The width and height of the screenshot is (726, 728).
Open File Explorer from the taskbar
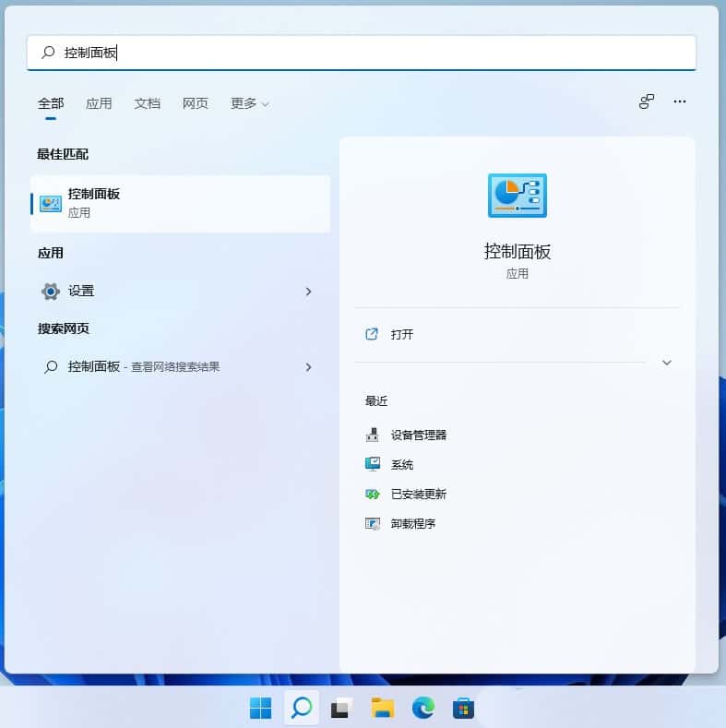(382, 708)
